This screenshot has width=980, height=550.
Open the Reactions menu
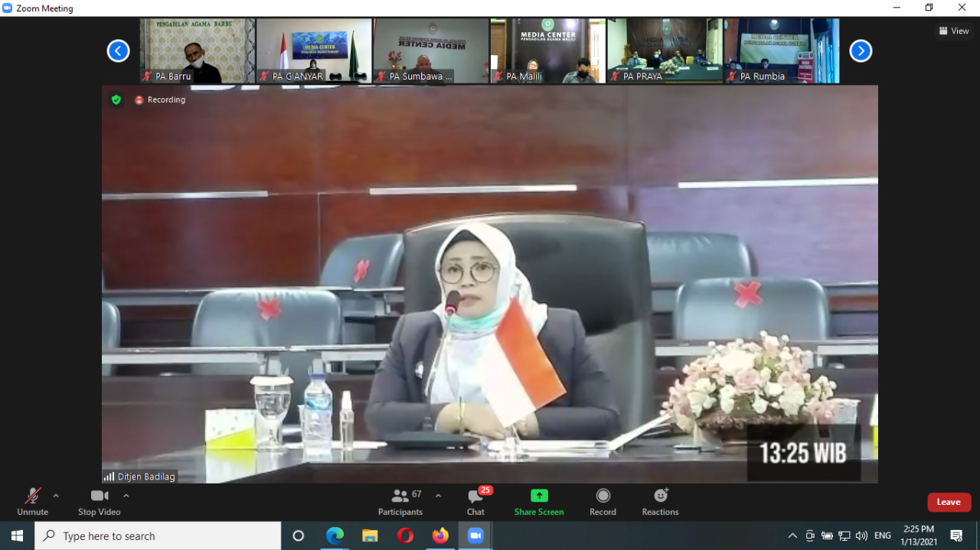point(660,502)
